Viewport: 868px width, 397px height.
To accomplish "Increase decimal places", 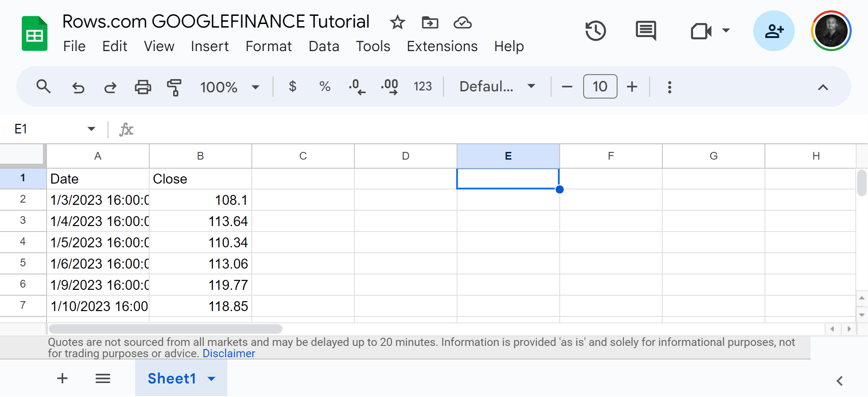I will click(x=390, y=87).
